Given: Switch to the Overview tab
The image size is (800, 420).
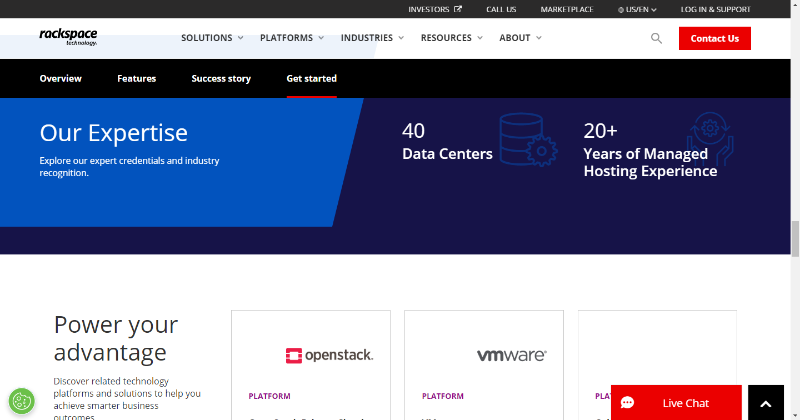Looking at the screenshot, I should 61,79.
